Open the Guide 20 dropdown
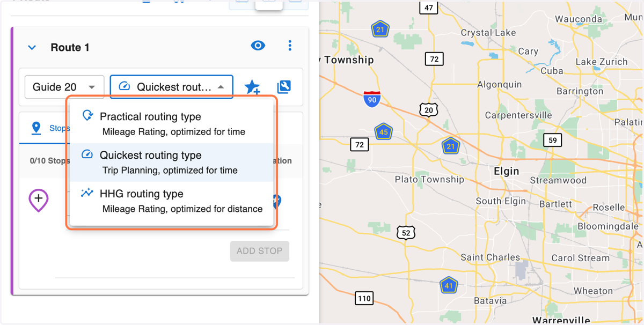 [64, 87]
